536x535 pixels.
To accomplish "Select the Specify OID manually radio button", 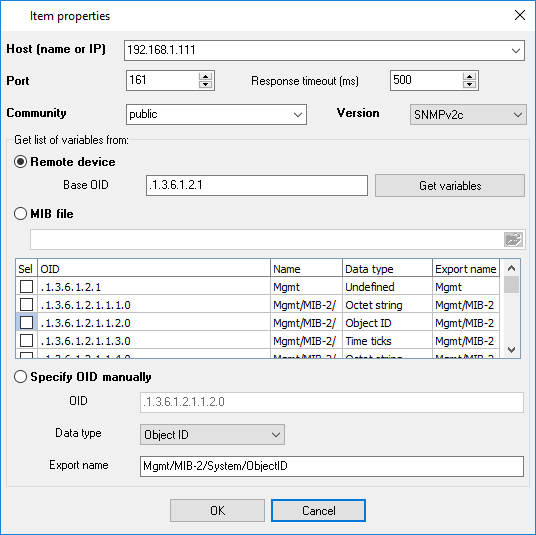I will click(x=21, y=377).
